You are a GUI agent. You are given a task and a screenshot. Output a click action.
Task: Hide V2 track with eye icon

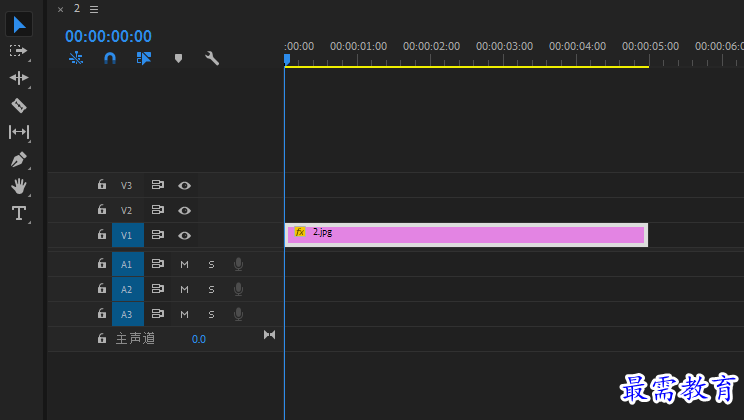pyautogui.click(x=185, y=210)
